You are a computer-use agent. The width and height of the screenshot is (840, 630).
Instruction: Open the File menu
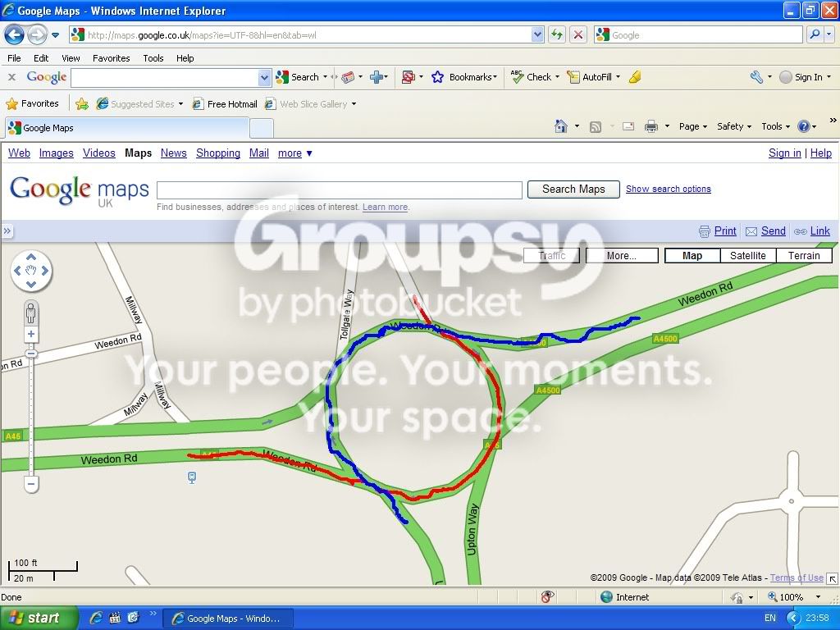pos(15,58)
